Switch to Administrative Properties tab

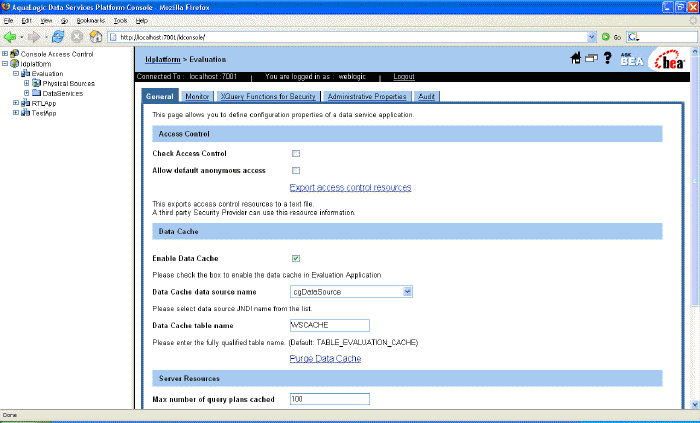point(367,96)
